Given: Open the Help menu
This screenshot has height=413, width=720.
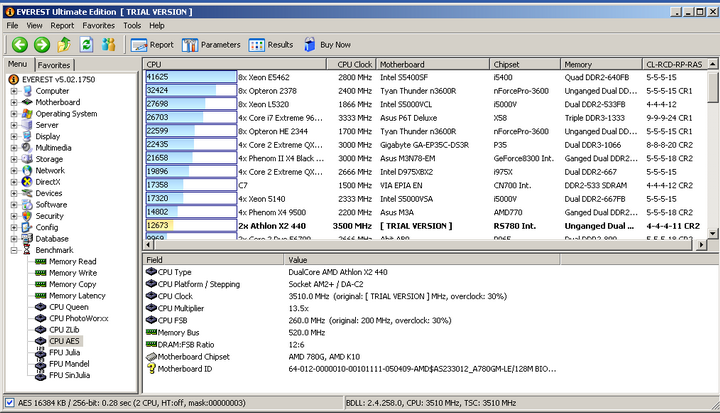Looking at the screenshot, I should (x=157, y=25).
